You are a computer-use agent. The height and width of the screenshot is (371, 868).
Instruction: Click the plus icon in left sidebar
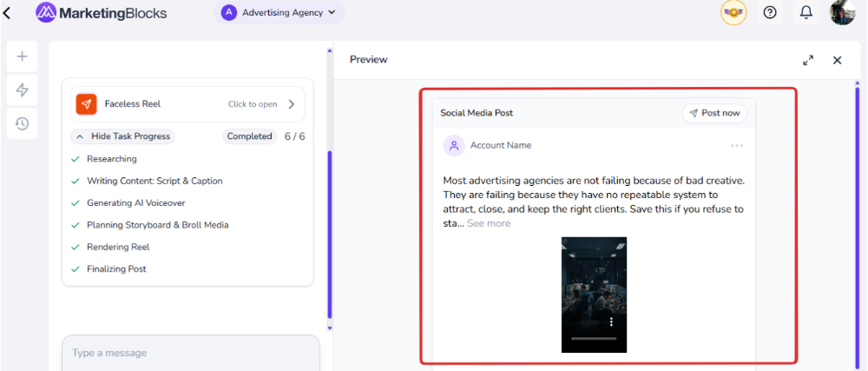(x=23, y=56)
